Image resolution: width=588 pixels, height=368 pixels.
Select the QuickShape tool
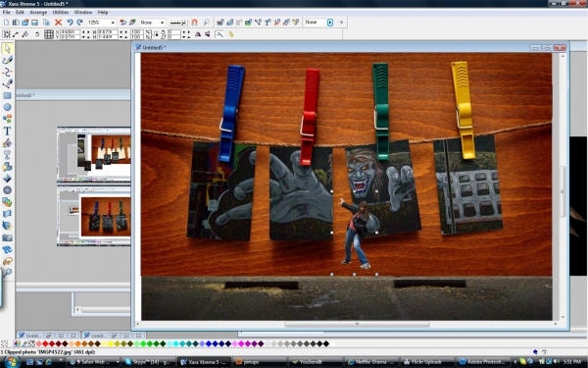pyautogui.click(x=7, y=119)
